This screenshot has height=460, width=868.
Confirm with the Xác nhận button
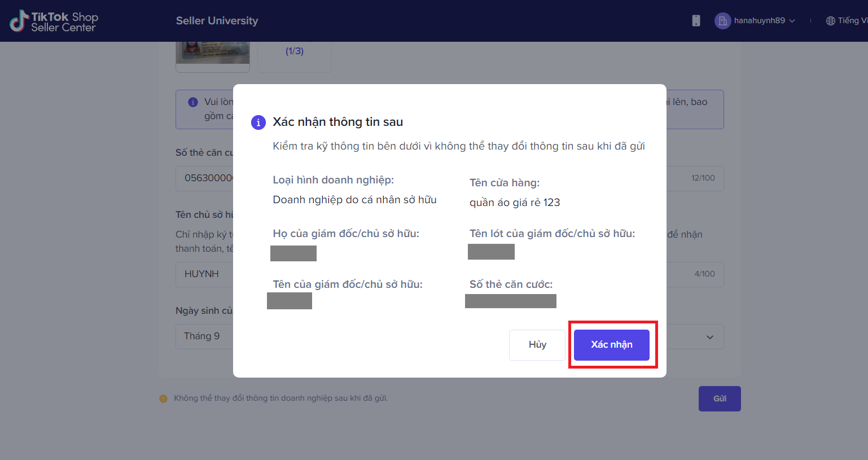612,345
